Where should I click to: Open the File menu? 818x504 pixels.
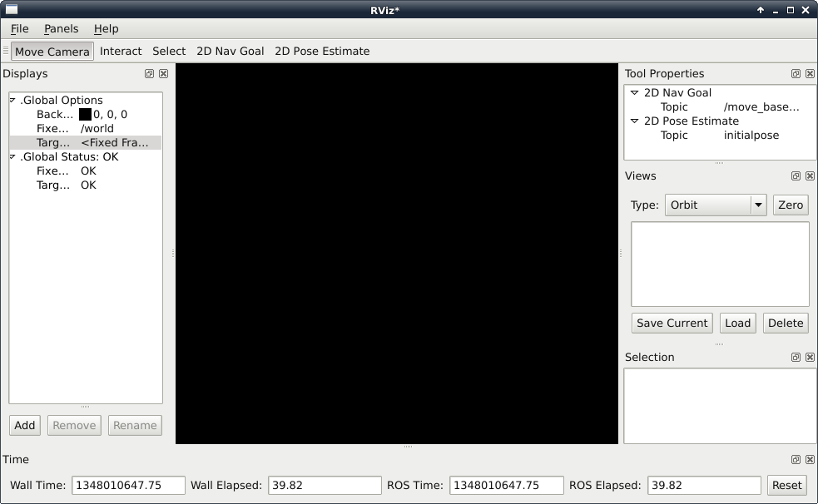[x=20, y=29]
